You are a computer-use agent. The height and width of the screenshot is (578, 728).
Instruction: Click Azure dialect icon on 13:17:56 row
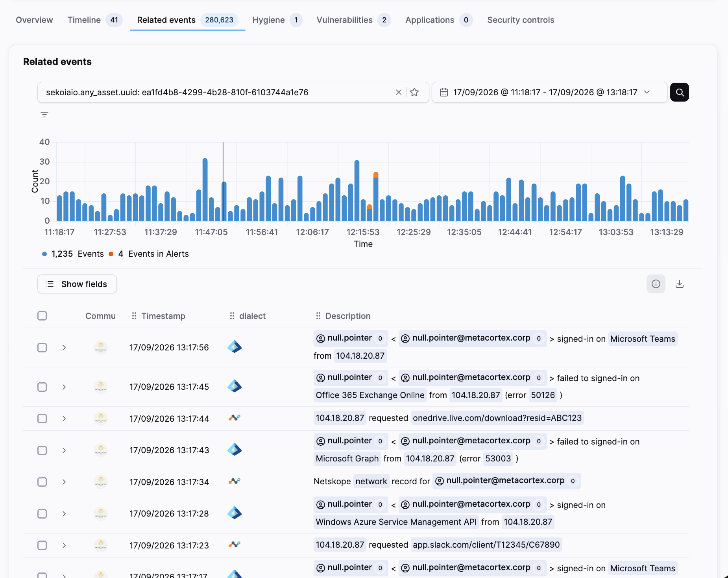point(235,347)
